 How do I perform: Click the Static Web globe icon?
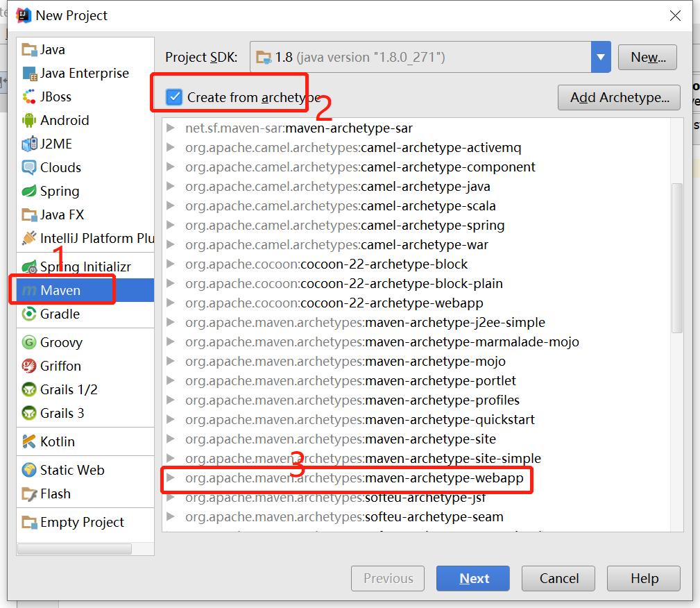29,470
